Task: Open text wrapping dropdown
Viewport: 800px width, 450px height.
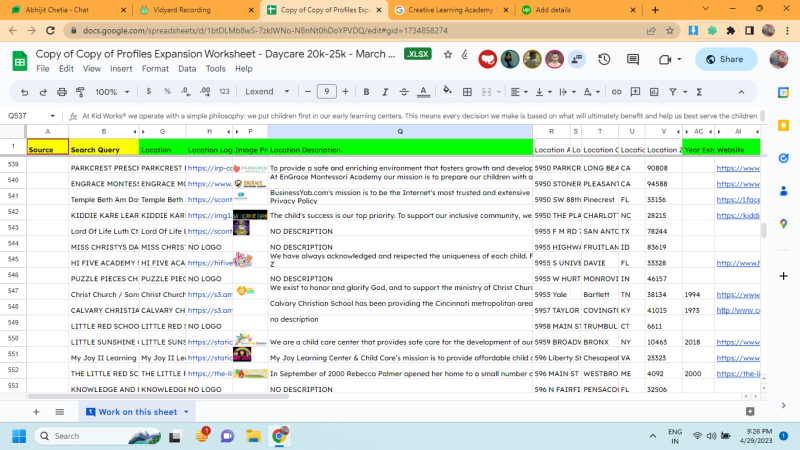Action: click(x=567, y=92)
